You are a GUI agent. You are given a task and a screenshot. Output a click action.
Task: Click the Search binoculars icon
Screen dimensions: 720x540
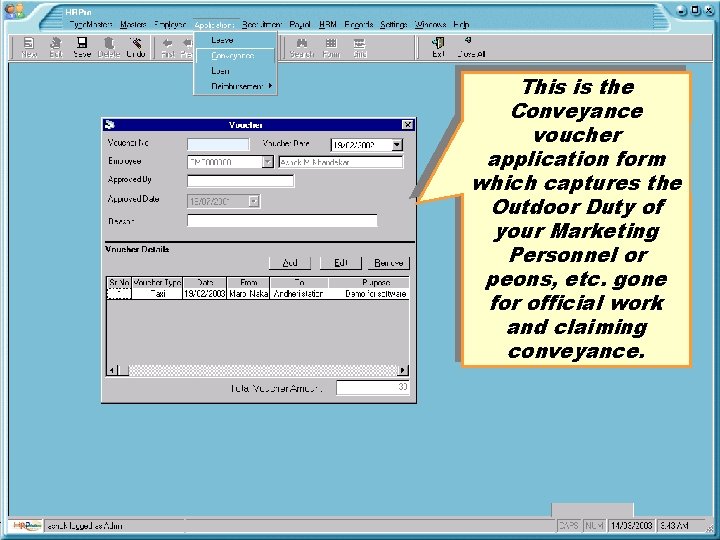tap(302, 47)
